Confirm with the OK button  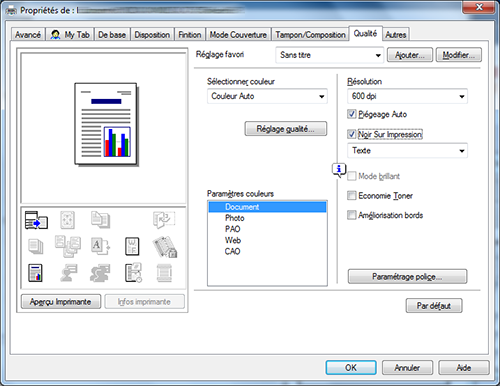351,368
